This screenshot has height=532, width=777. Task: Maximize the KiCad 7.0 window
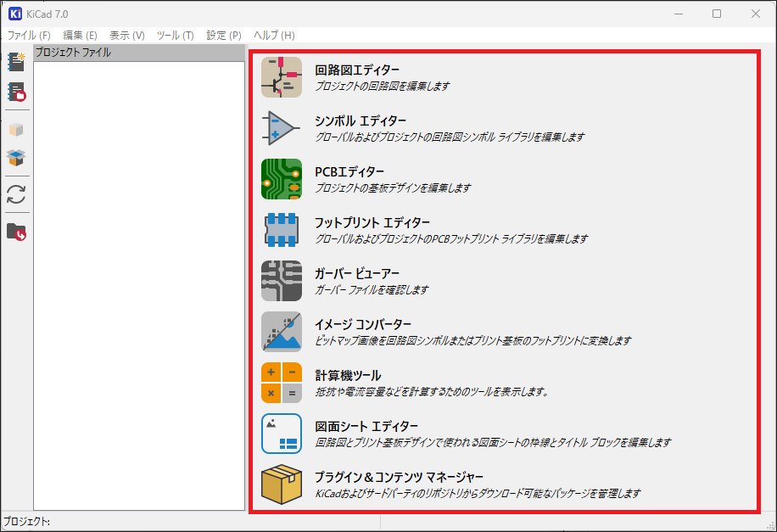717,14
